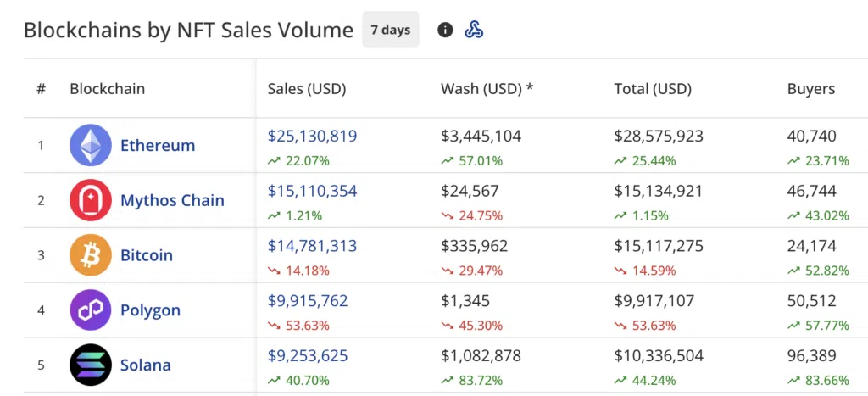868x396 pixels.
Task: Click the Solana logo icon
Action: coord(90,365)
